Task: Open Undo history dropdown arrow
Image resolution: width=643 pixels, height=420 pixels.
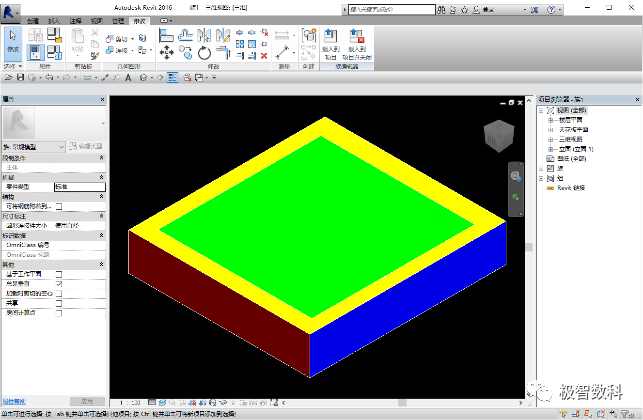Action: point(58,78)
